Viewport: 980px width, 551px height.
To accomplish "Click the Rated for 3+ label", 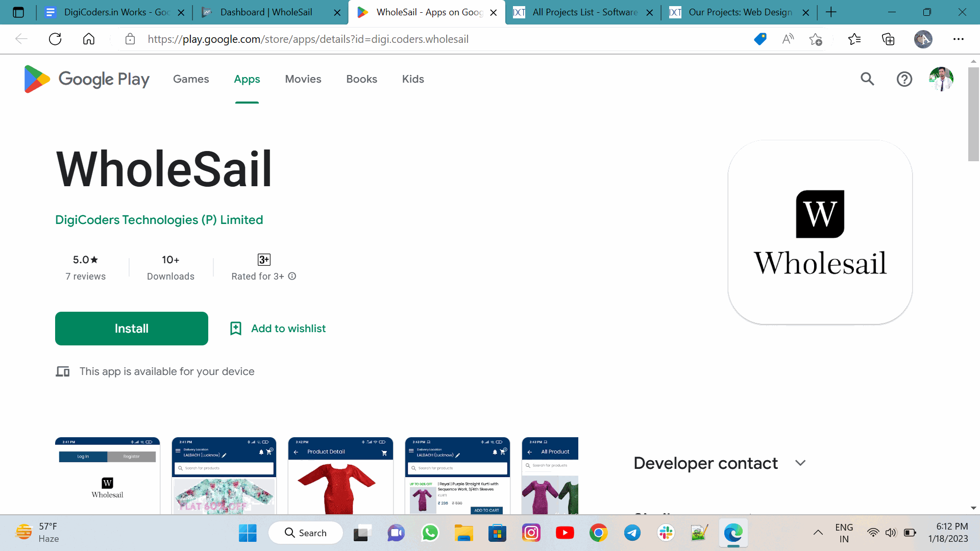I will coord(258,277).
